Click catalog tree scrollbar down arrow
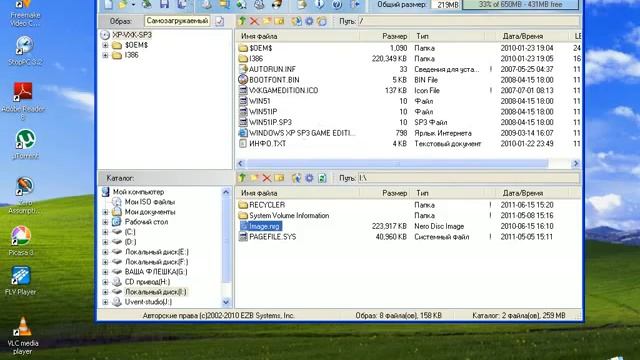This screenshot has height=360, width=640. [x=226, y=302]
